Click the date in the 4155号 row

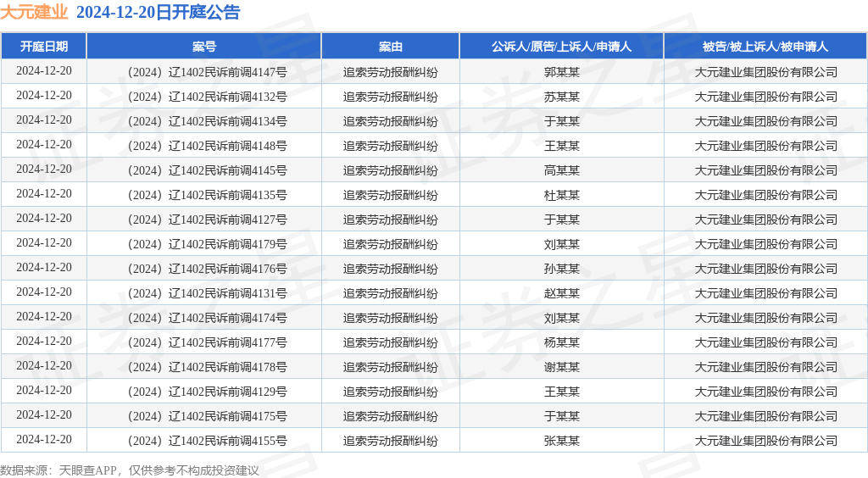point(44,440)
